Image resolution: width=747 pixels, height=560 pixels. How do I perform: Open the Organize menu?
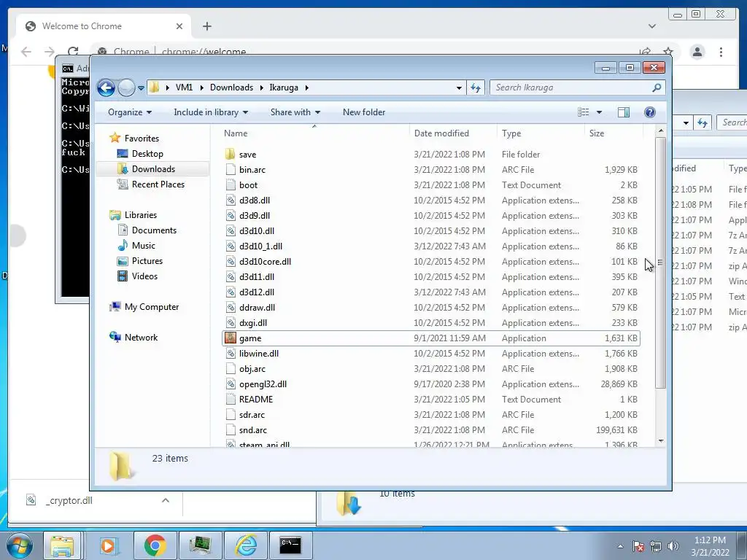coord(130,112)
